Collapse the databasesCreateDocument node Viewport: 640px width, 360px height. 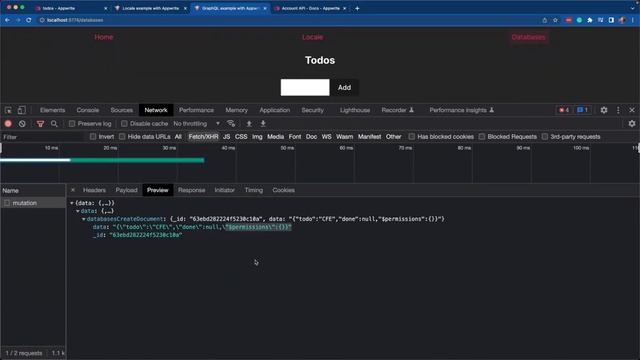point(84,219)
